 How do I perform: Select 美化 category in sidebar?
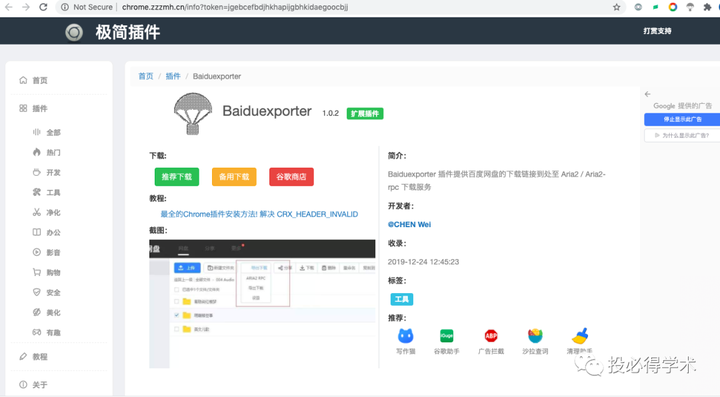coord(47,313)
